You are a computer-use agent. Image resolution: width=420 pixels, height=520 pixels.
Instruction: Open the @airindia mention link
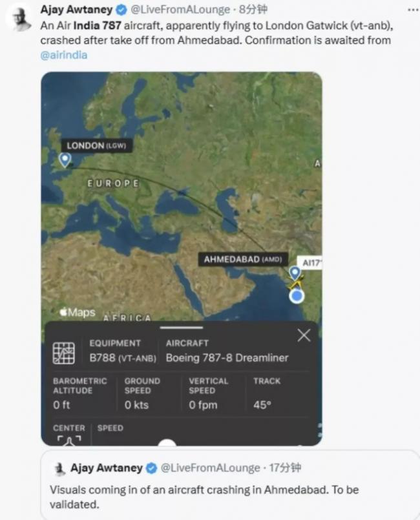(x=63, y=55)
